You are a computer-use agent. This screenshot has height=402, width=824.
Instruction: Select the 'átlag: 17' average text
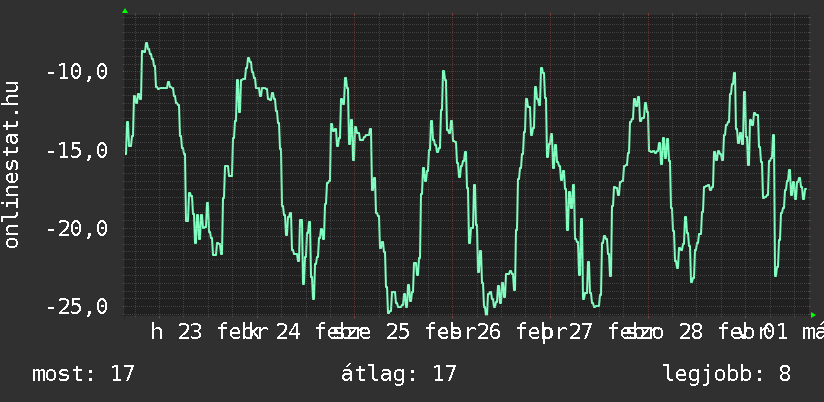click(x=398, y=374)
